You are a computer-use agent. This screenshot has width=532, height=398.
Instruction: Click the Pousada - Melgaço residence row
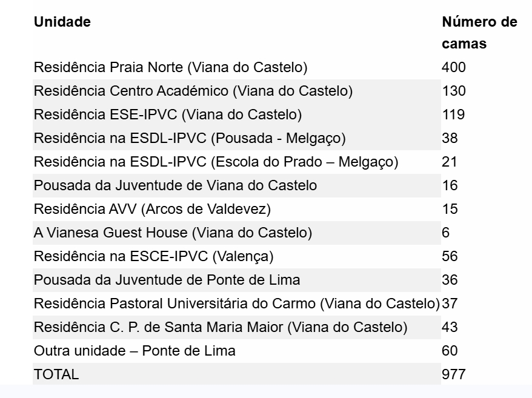(x=190, y=138)
